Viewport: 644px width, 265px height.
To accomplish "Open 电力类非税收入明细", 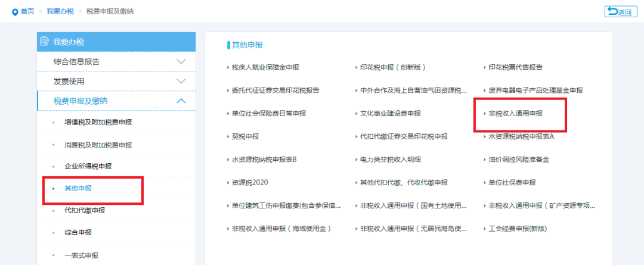I will tap(390, 160).
